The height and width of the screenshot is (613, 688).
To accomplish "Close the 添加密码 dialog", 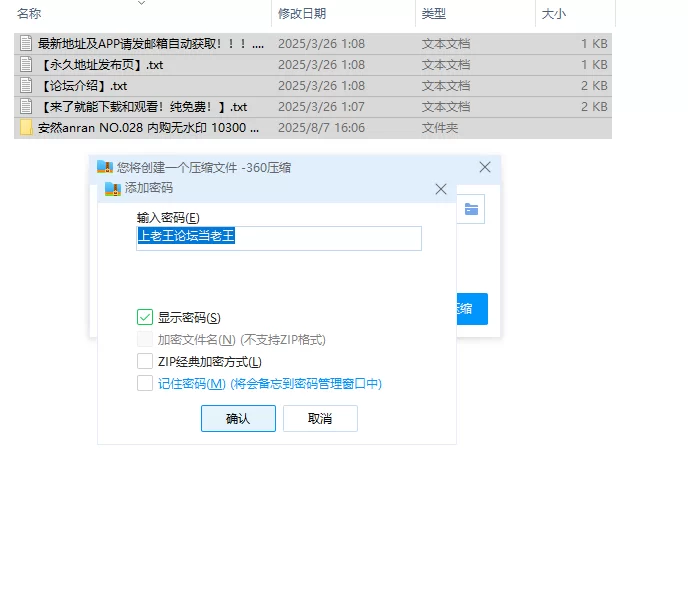I will [x=441, y=189].
